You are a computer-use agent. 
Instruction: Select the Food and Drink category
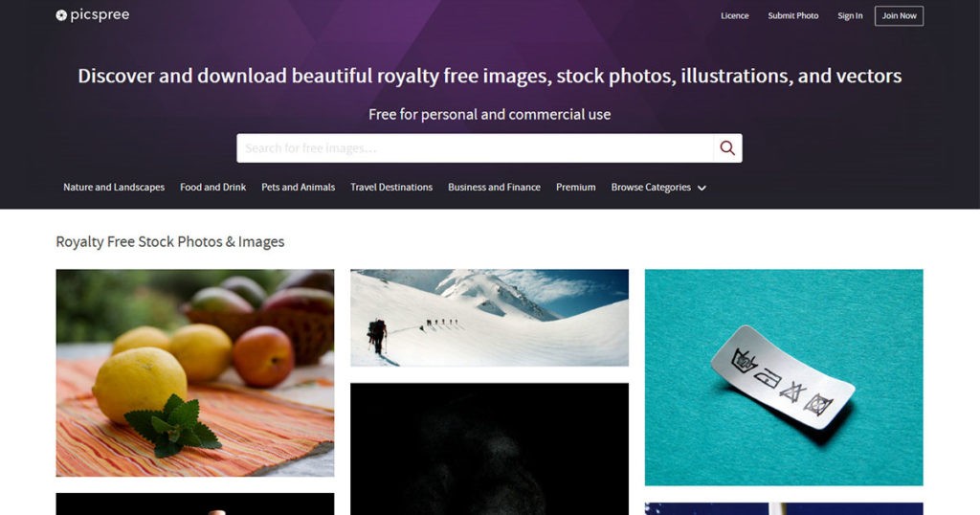(x=213, y=187)
